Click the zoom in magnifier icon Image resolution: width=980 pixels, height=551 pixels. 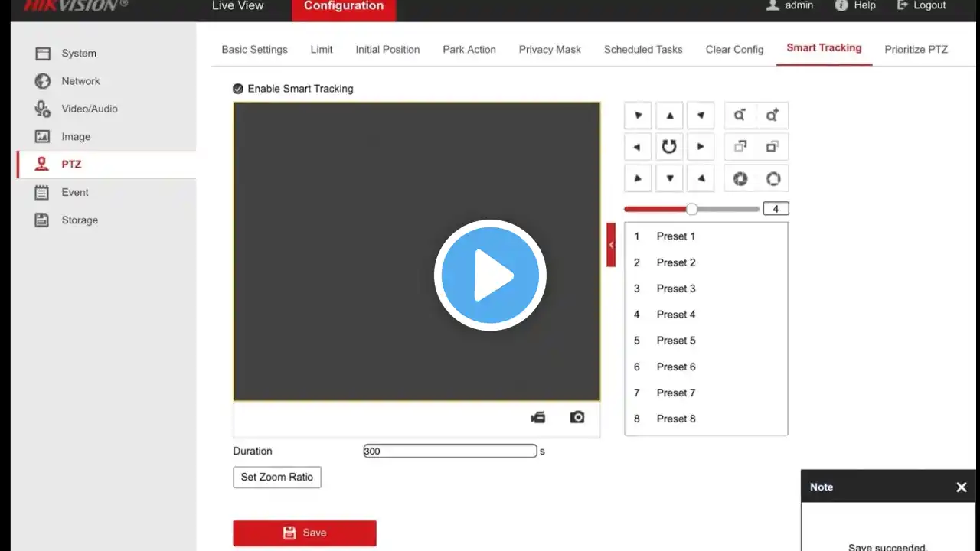coord(773,116)
